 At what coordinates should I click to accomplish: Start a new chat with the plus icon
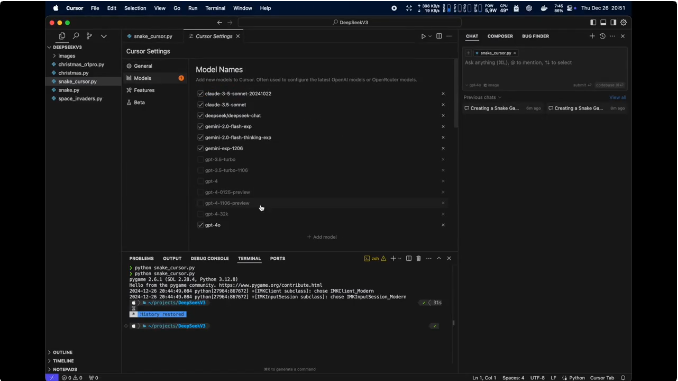592,36
